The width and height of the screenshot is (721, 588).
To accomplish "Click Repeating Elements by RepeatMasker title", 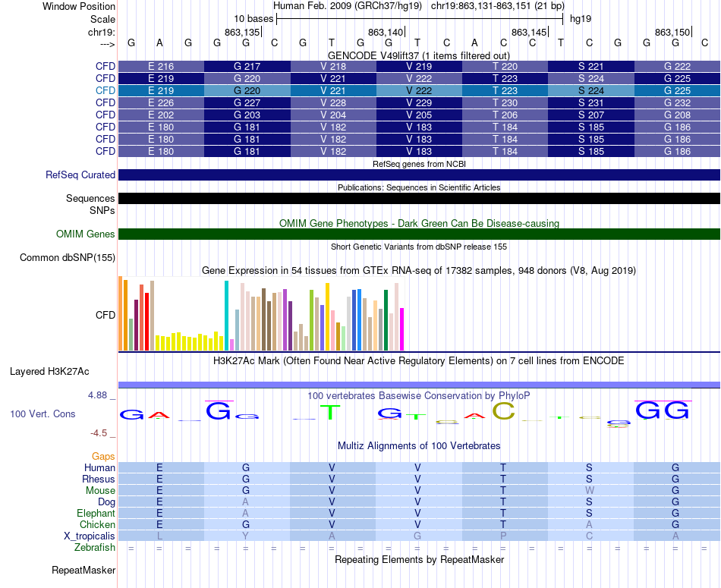I will point(419,559).
